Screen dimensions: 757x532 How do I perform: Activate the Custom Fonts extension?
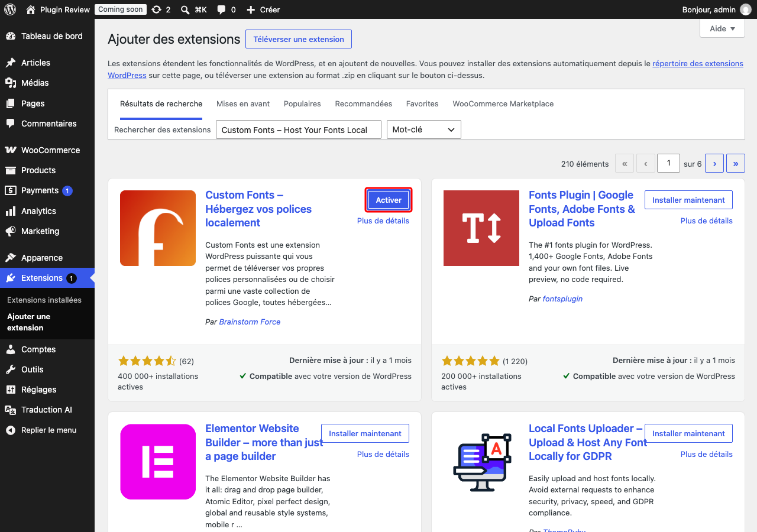pos(389,200)
